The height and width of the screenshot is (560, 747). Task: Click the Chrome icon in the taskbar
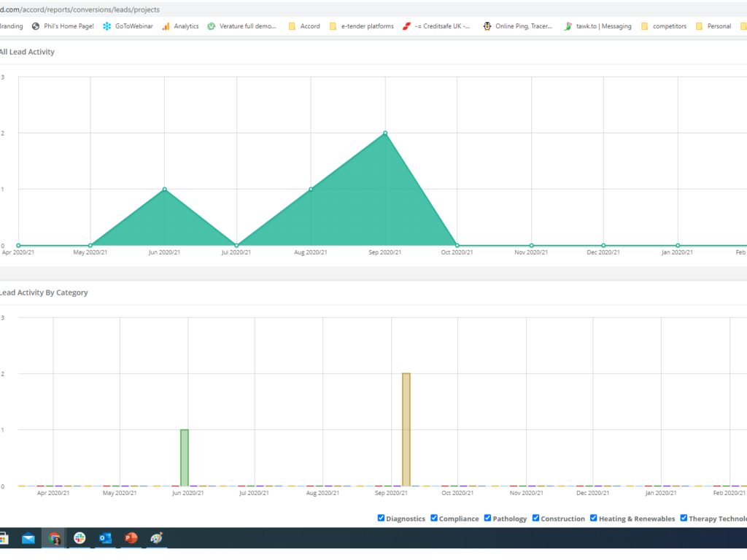[54, 538]
